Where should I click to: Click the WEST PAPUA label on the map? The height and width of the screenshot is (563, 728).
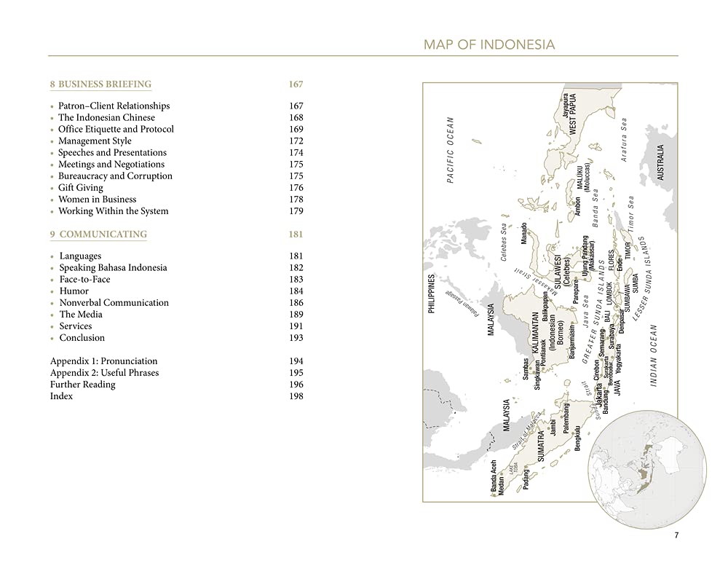coord(573,113)
